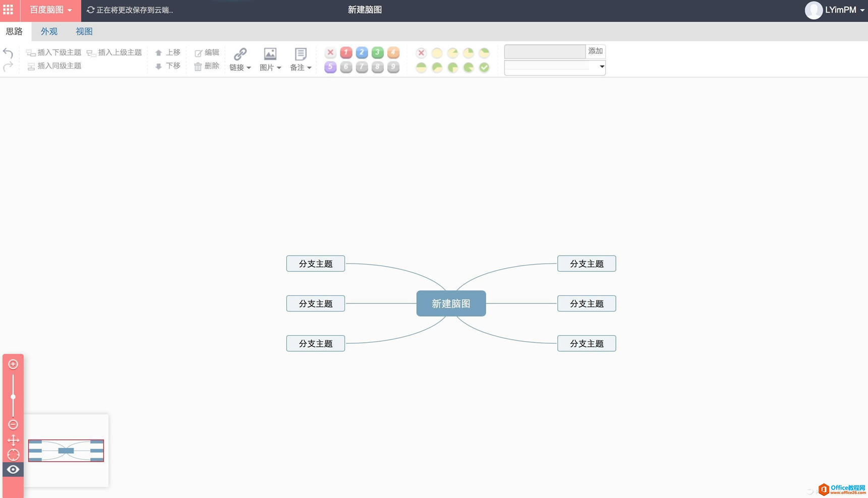Switch to the 思路 tab
Screen dimensions: 868x498
point(15,31)
